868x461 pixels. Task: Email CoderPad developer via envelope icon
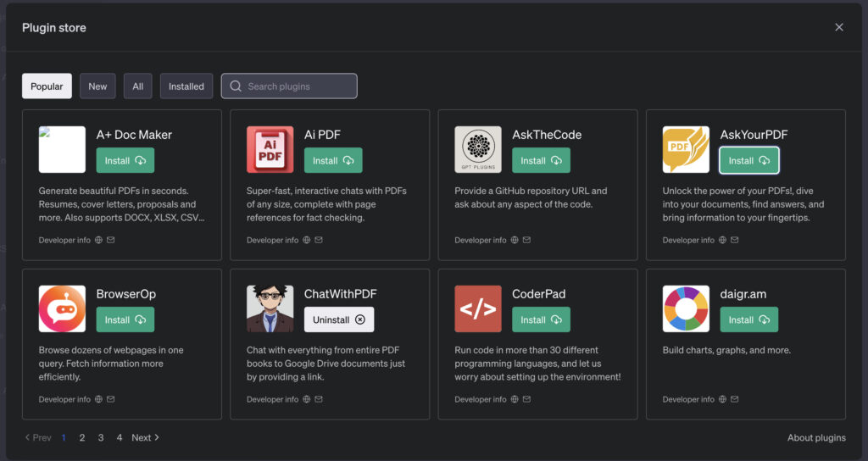(x=527, y=399)
